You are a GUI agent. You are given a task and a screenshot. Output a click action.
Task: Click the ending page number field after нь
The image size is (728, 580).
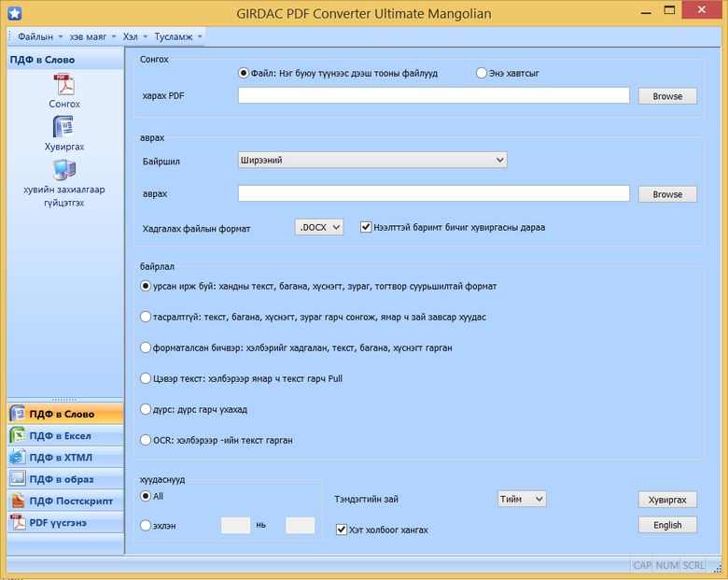(300, 525)
